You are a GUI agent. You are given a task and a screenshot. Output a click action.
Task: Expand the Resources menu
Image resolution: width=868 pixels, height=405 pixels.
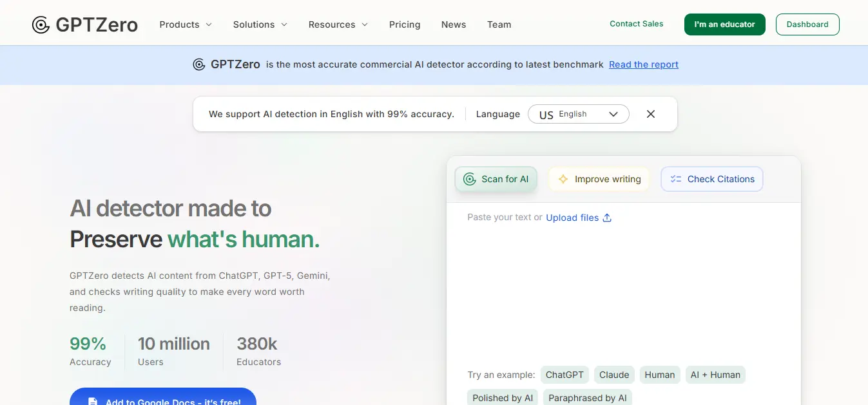click(x=338, y=24)
